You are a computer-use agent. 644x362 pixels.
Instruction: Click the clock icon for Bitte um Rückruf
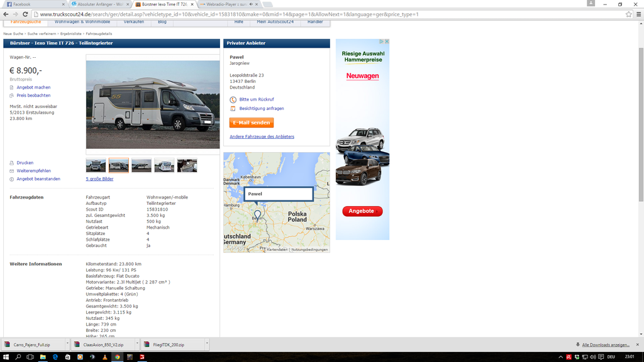233,99
